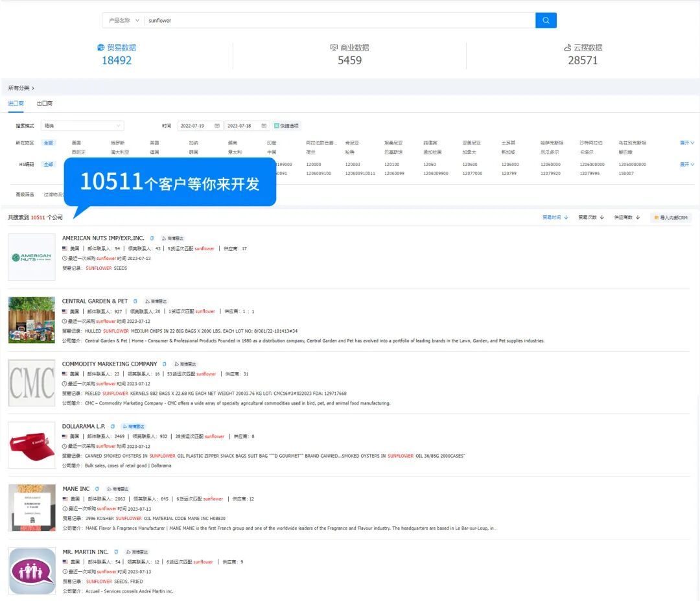The width and height of the screenshot is (700, 601).
Task: Copy the DOLLARAMA L.P. name icon
Action: [x=113, y=427]
